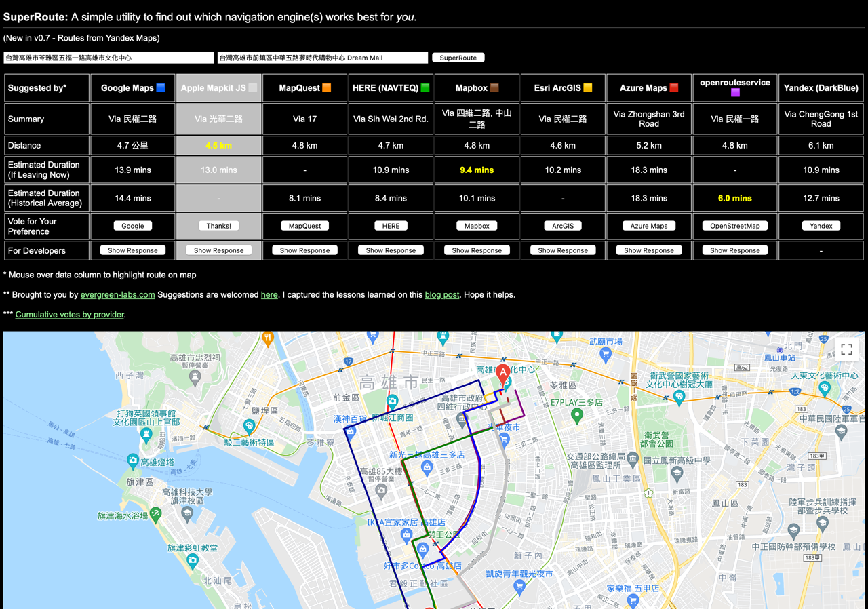Show Response for Apple Mapkit JS column
868x609 pixels.
coord(219,250)
